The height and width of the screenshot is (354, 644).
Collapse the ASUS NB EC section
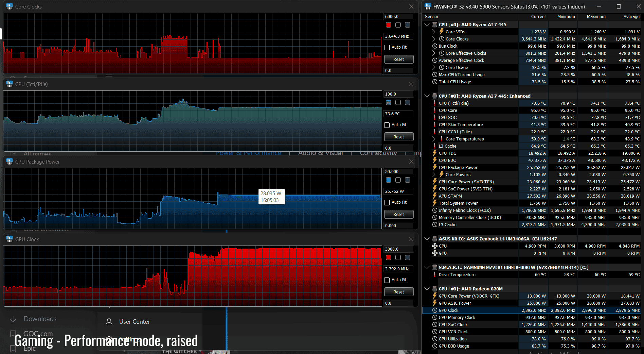(x=427, y=239)
